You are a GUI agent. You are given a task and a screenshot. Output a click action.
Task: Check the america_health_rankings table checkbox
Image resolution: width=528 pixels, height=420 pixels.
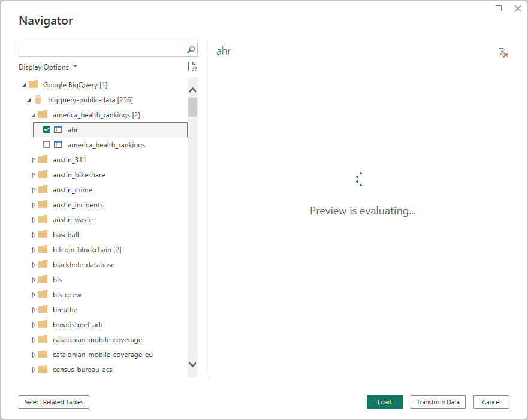pyautogui.click(x=47, y=145)
